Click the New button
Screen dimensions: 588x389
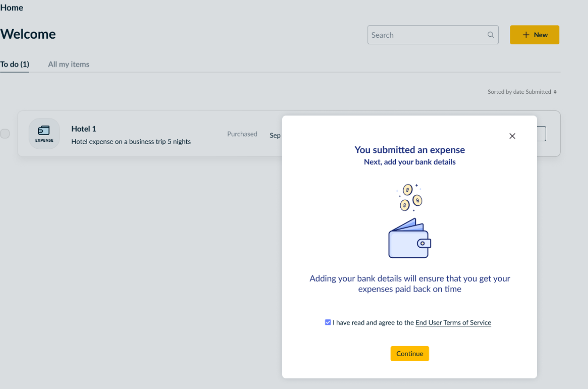point(534,35)
